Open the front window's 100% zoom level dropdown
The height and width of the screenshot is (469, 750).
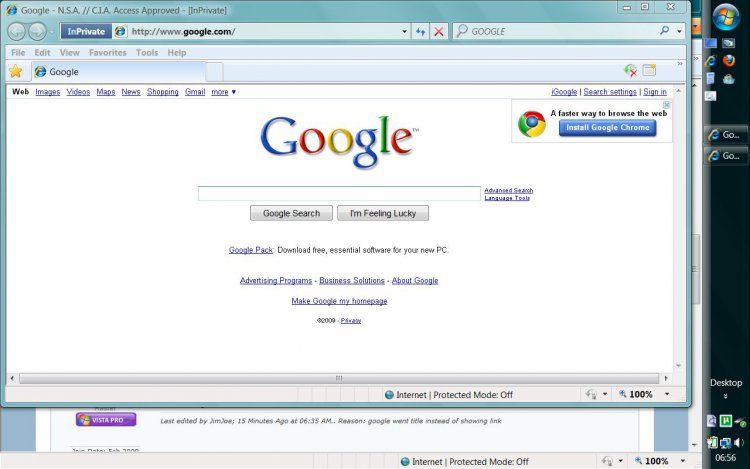[667, 394]
